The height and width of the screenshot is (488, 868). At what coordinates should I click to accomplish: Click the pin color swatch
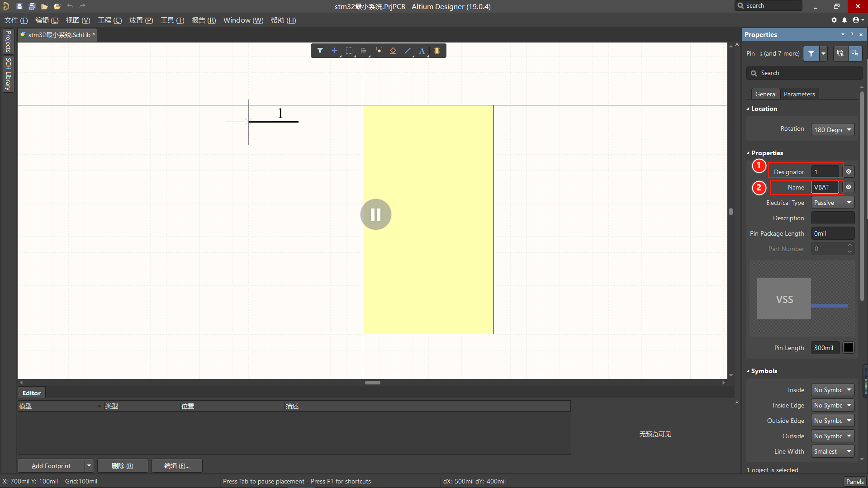(849, 347)
